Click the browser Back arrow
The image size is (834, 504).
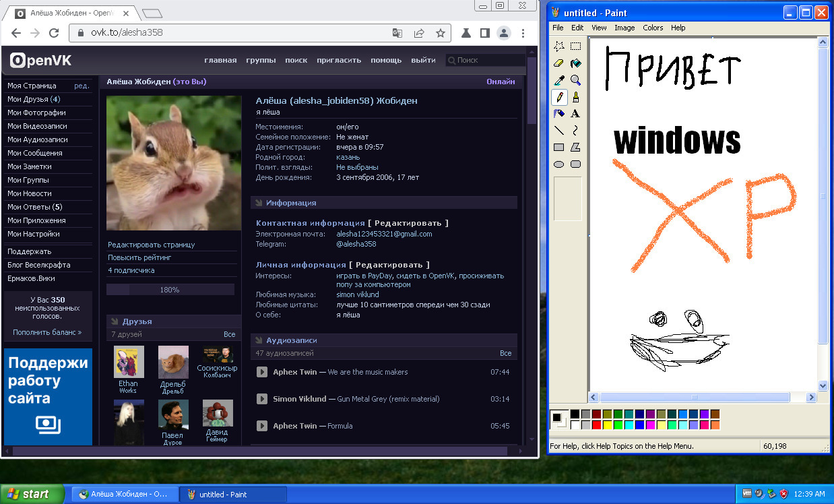coord(16,32)
